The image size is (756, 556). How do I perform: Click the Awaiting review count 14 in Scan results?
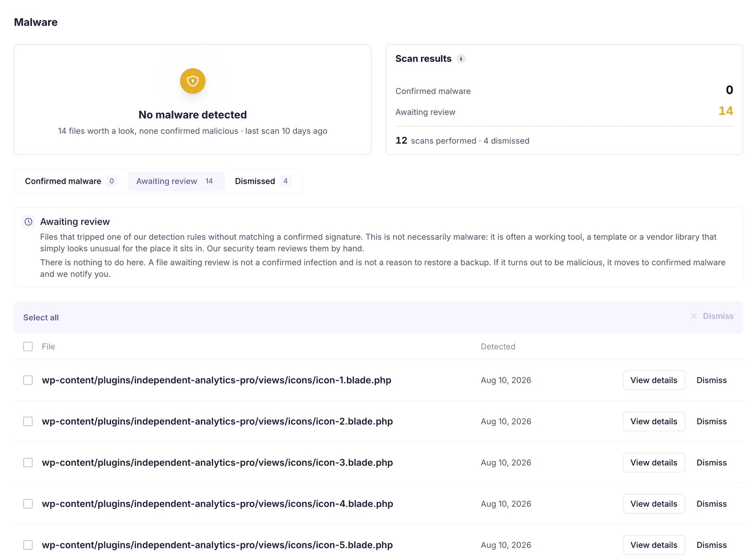[726, 111]
